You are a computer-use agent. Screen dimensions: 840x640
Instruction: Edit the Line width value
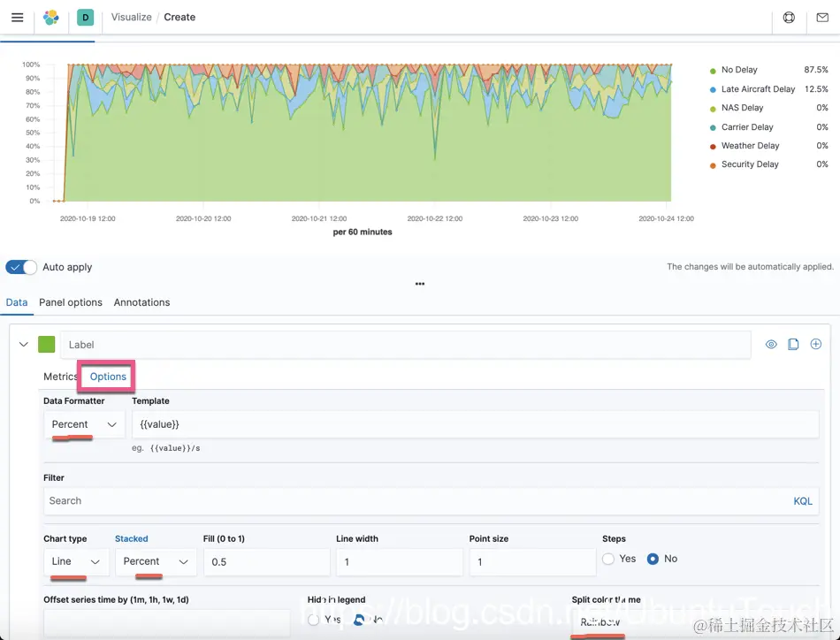pos(399,562)
